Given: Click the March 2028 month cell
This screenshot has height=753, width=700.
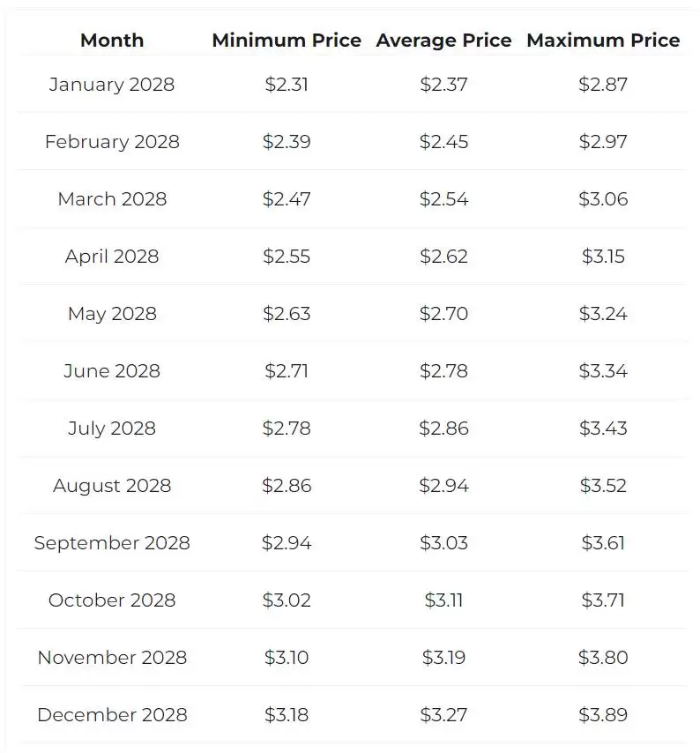Looking at the screenshot, I should click(x=112, y=199).
